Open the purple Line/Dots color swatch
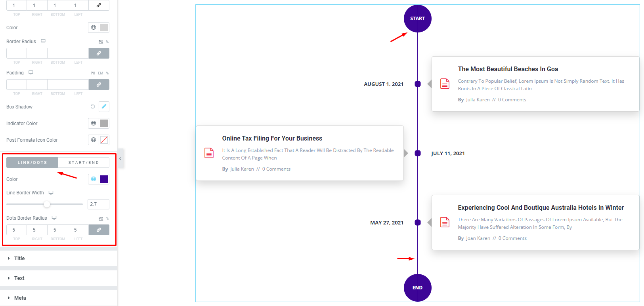Screen dimensions: 644x306 coord(104,179)
